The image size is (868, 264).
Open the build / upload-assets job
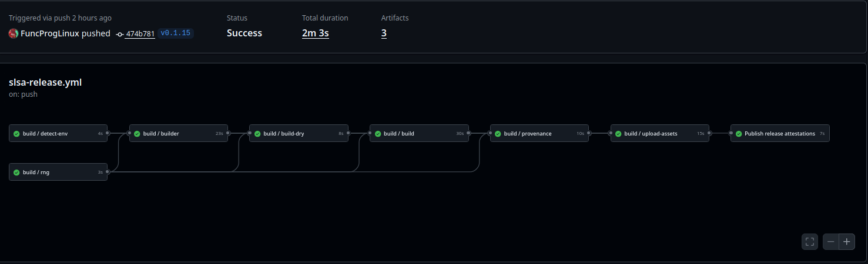coord(659,134)
